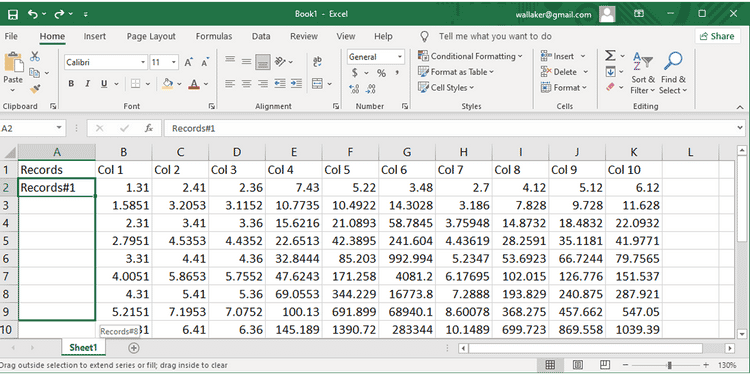Open the General number format dropdown

click(x=400, y=57)
